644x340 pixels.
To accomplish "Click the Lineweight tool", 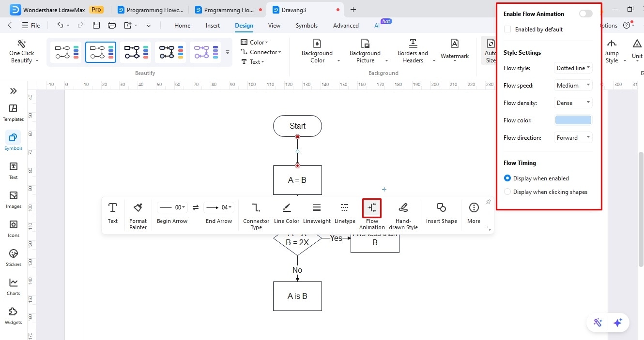I will tap(317, 213).
